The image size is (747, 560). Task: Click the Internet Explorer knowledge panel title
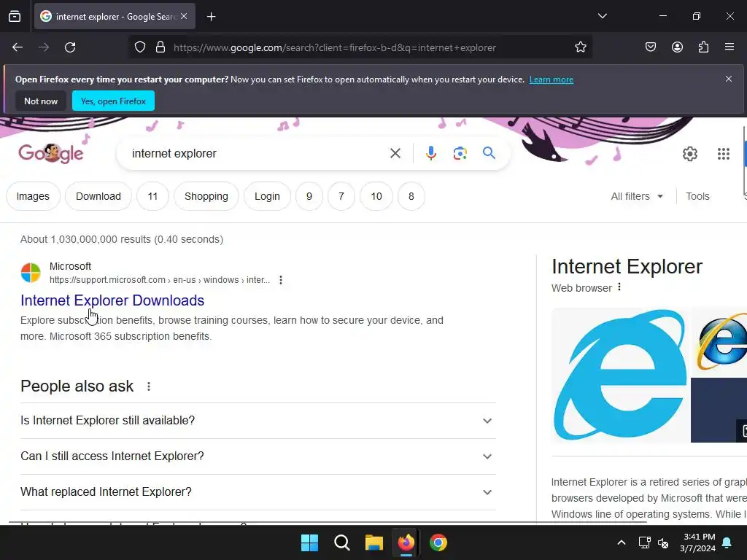tap(627, 267)
